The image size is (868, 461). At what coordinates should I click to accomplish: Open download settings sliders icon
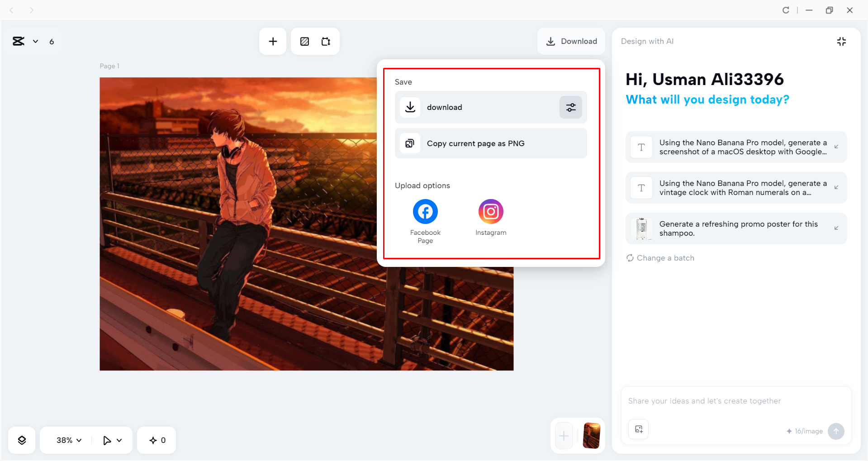pos(571,107)
